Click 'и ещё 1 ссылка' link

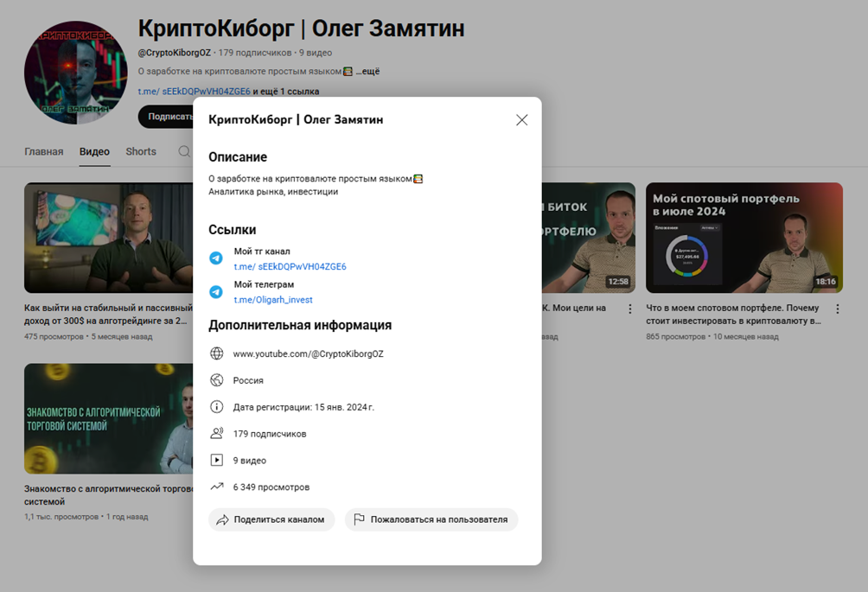286,92
